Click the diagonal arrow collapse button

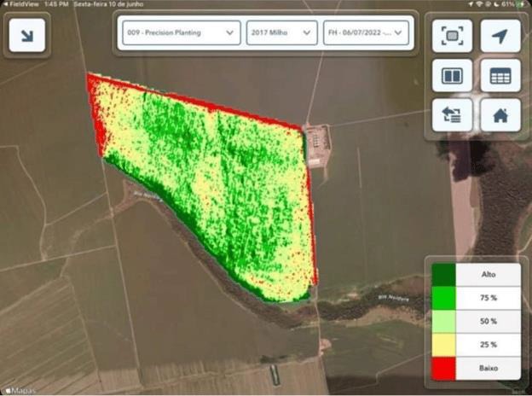point(26,36)
